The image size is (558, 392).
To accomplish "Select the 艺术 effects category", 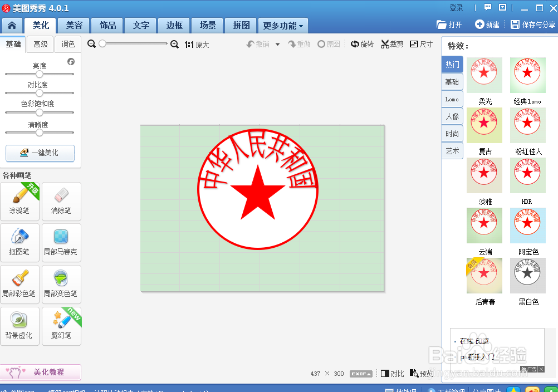I will click(452, 151).
